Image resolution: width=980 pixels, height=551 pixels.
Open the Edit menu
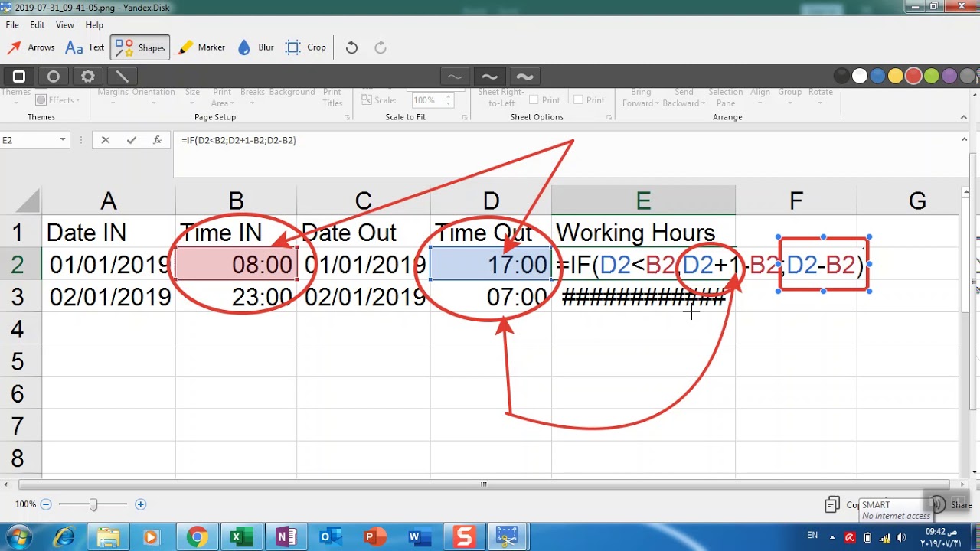37,25
